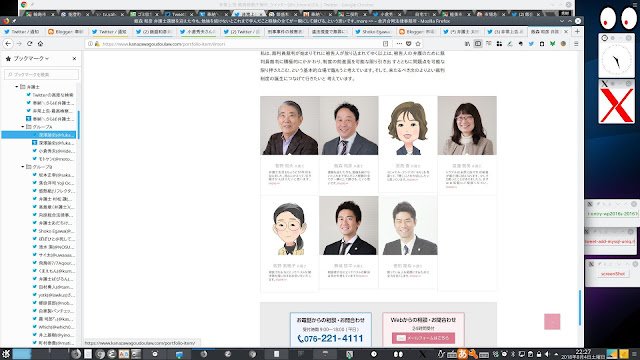The image size is (640, 360).
Task: Click the back navigation arrow
Action: pyautogui.click(x=8, y=44)
